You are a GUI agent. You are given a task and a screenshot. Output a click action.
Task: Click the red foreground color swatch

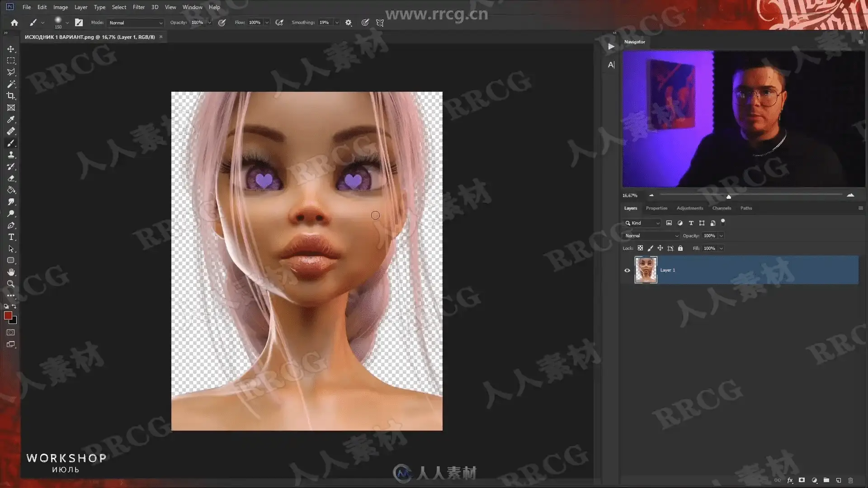[8, 315]
